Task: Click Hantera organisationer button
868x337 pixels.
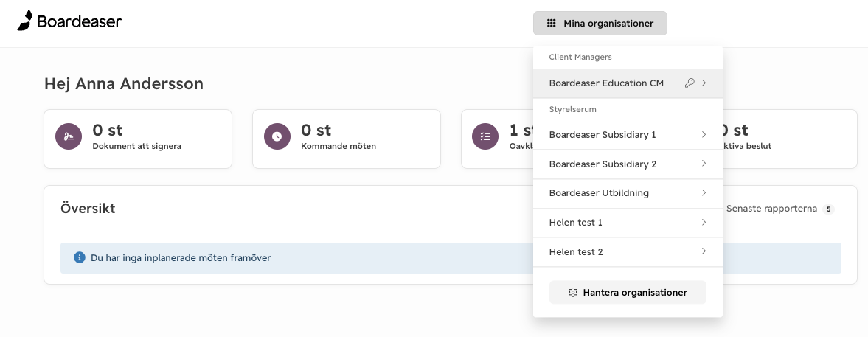Action: click(x=628, y=292)
